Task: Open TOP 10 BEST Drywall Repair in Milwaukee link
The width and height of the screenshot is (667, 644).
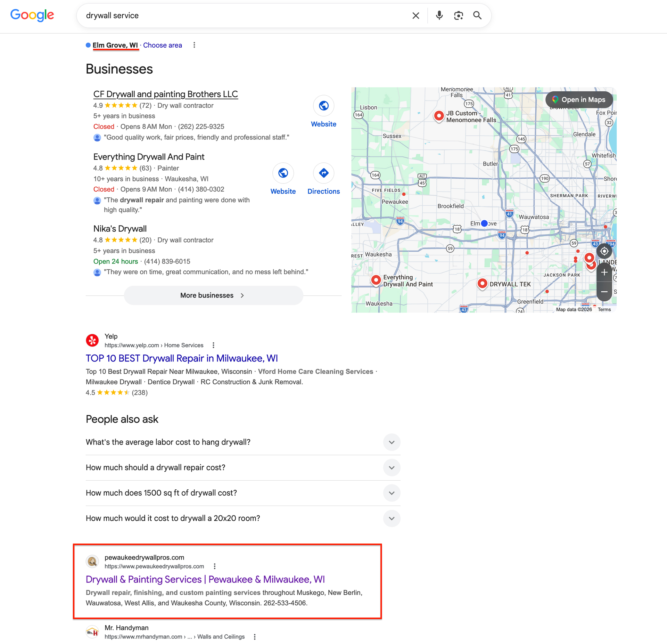Action: [182, 358]
